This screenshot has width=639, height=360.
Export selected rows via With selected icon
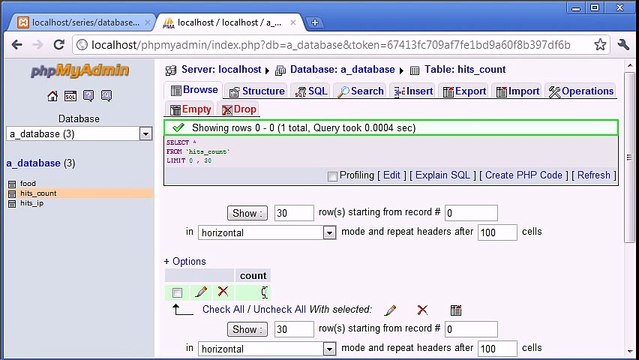pos(456,310)
